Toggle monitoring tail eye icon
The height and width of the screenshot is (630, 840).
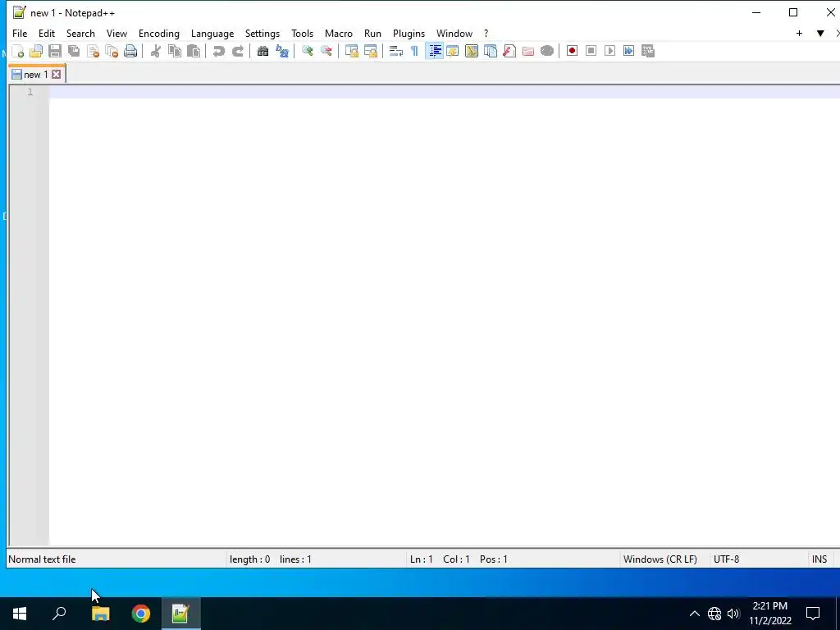[x=546, y=51]
